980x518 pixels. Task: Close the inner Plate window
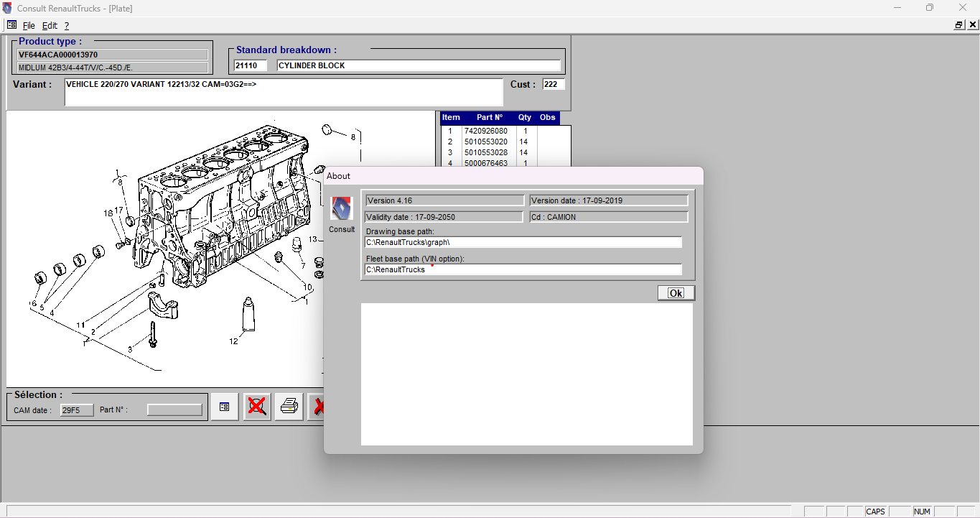pyautogui.click(x=973, y=25)
